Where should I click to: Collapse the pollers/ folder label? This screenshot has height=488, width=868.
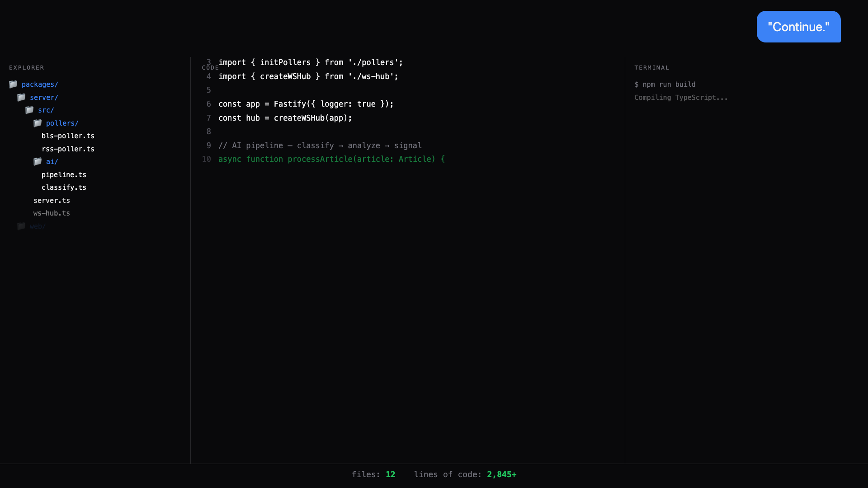coord(62,123)
